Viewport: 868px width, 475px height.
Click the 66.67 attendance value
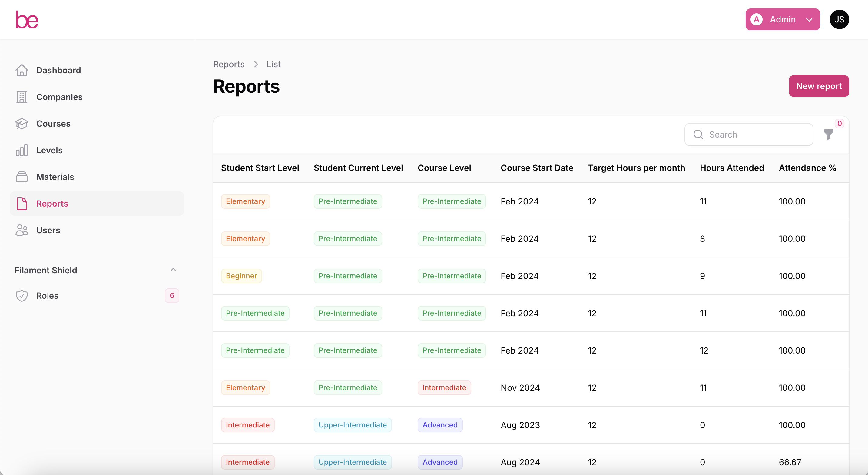click(x=790, y=462)
